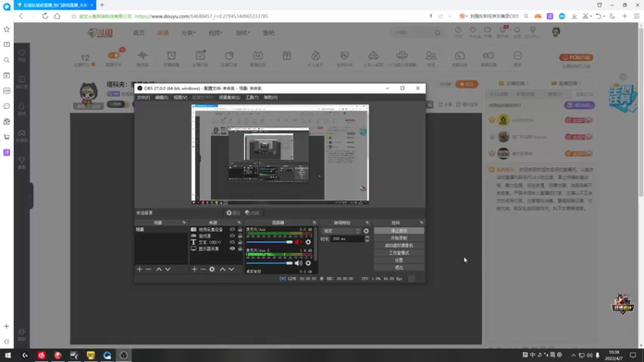Add a new source in OBS
This screenshot has width=644, height=362.
coord(194,269)
